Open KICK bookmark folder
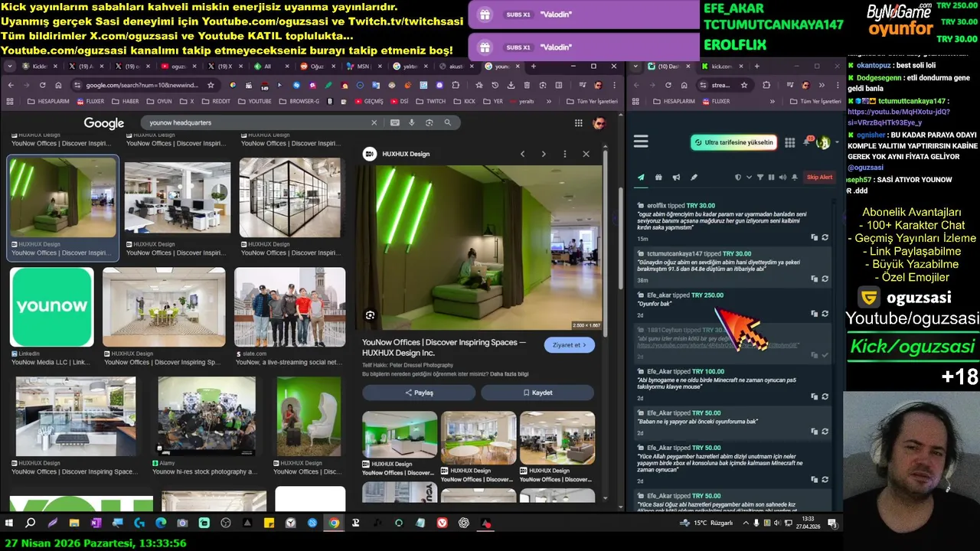 pyautogui.click(x=465, y=101)
